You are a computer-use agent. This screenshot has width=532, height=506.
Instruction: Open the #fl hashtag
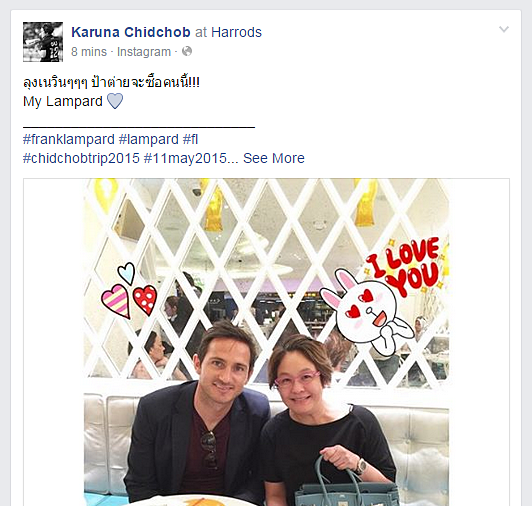click(x=190, y=139)
